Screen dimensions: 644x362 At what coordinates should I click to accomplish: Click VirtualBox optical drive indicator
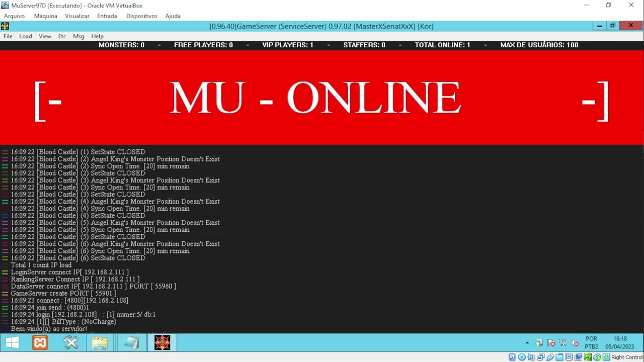[x=522, y=357]
